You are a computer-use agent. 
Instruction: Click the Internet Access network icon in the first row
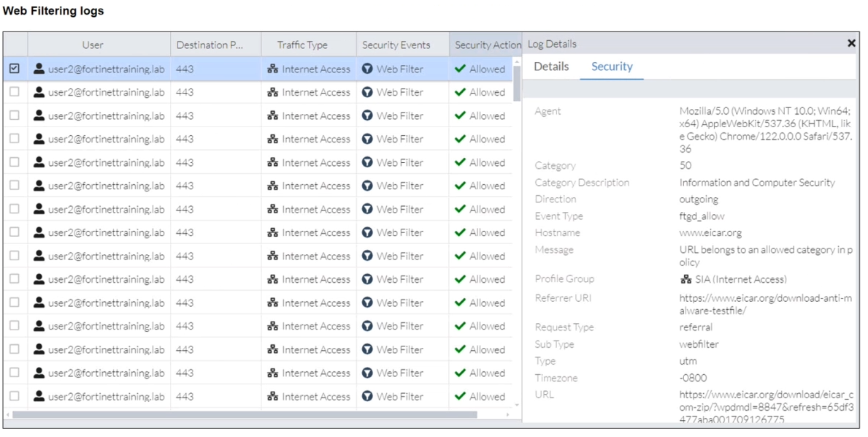pyautogui.click(x=272, y=69)
